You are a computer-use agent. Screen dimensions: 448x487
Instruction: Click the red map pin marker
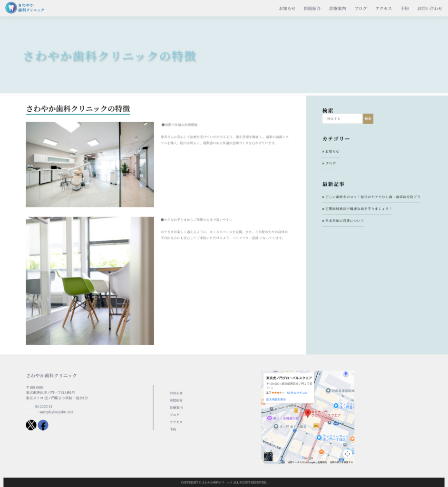pos(308,413)
